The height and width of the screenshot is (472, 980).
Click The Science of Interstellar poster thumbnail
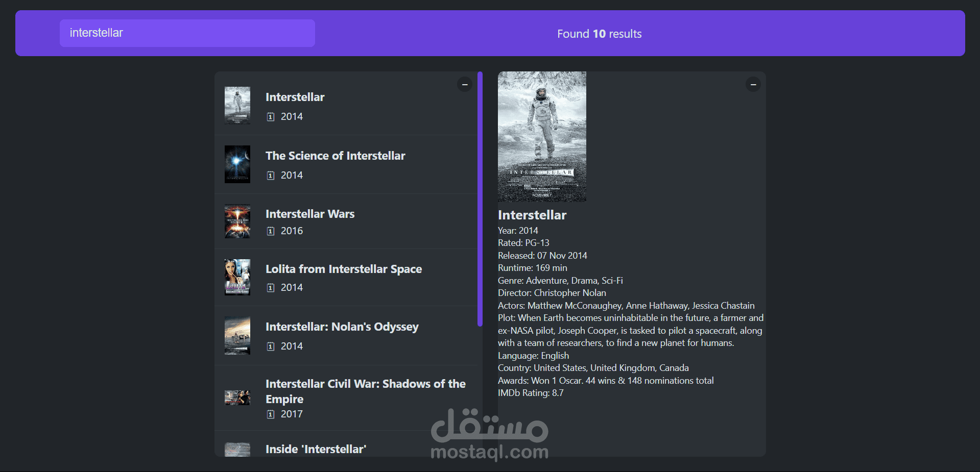237,164
